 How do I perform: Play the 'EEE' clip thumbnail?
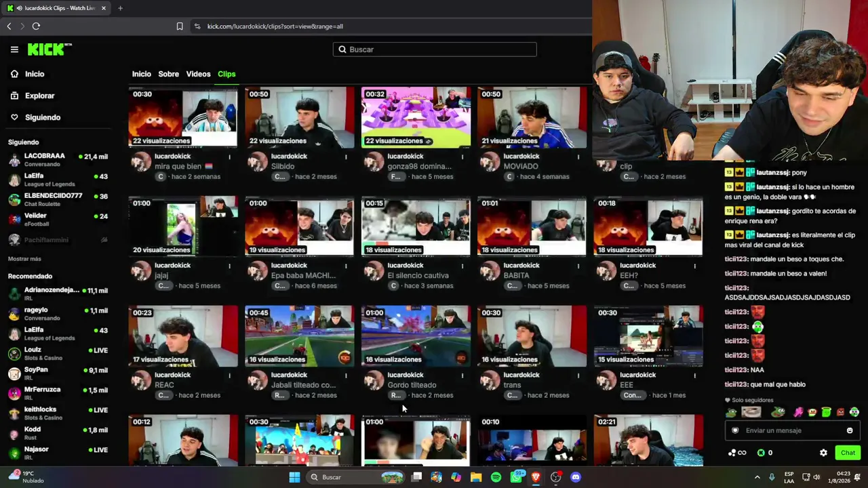tap(648, 335)
